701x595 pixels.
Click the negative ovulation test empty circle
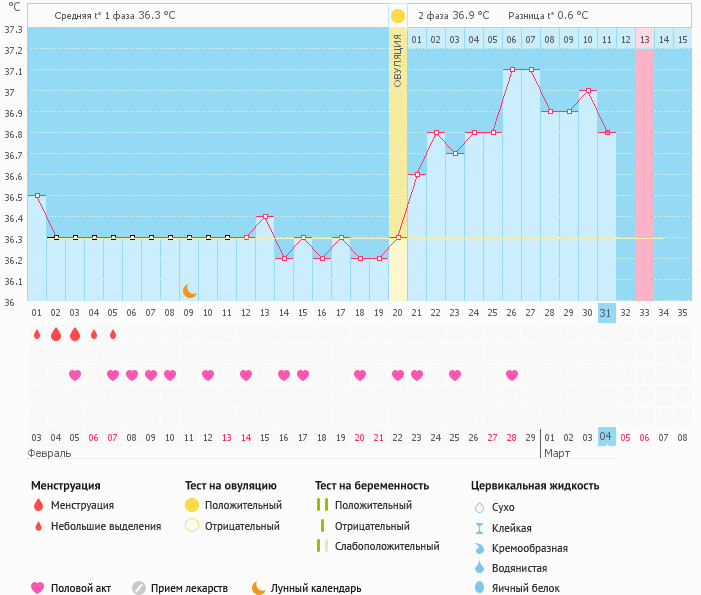click(192, 526)
